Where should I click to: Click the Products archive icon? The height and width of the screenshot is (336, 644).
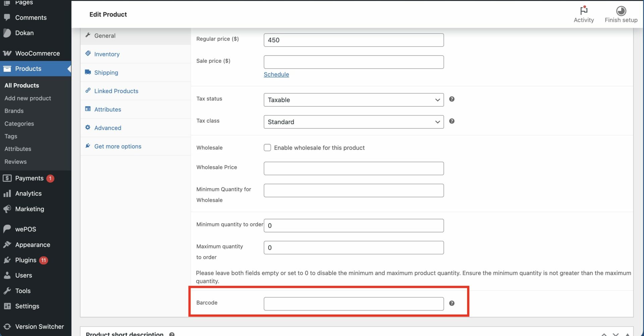(7, 69)
